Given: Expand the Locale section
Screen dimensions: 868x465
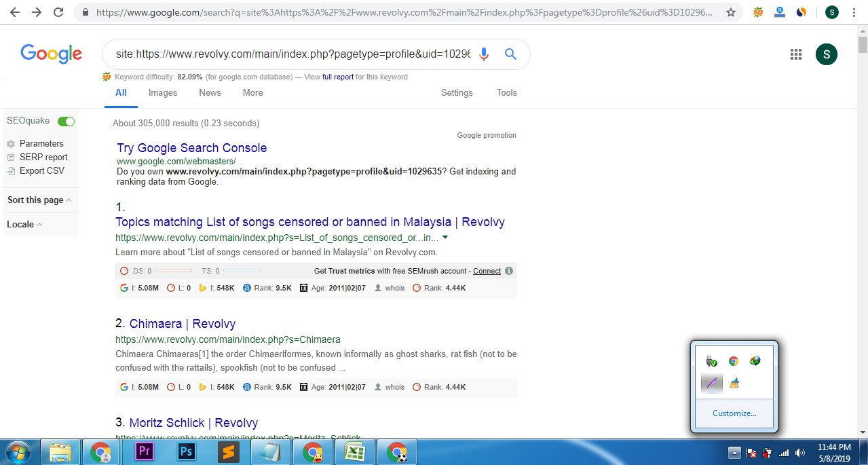Looking at the screenshot, I should pyautogui.click(x=24, y=225).
